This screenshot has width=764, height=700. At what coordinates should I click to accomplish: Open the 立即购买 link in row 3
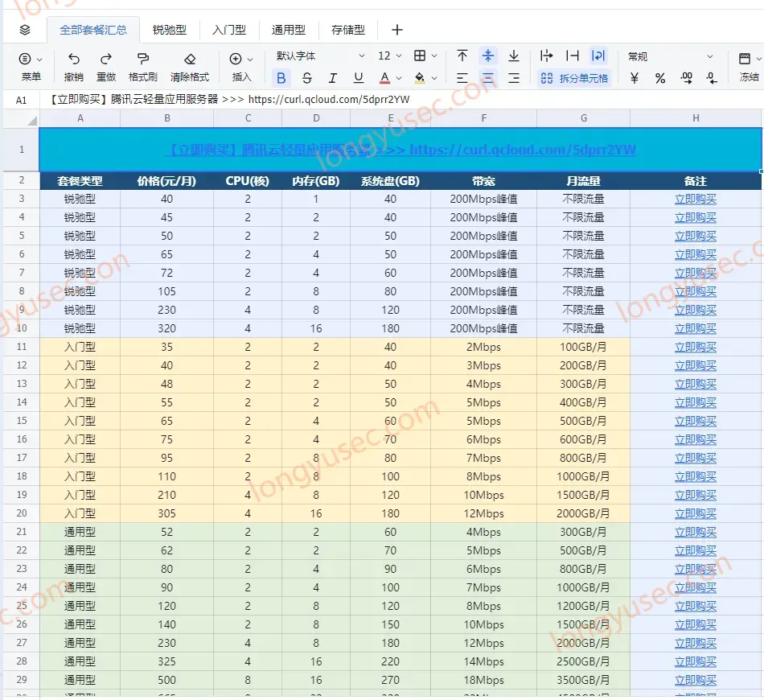point(696,199)
